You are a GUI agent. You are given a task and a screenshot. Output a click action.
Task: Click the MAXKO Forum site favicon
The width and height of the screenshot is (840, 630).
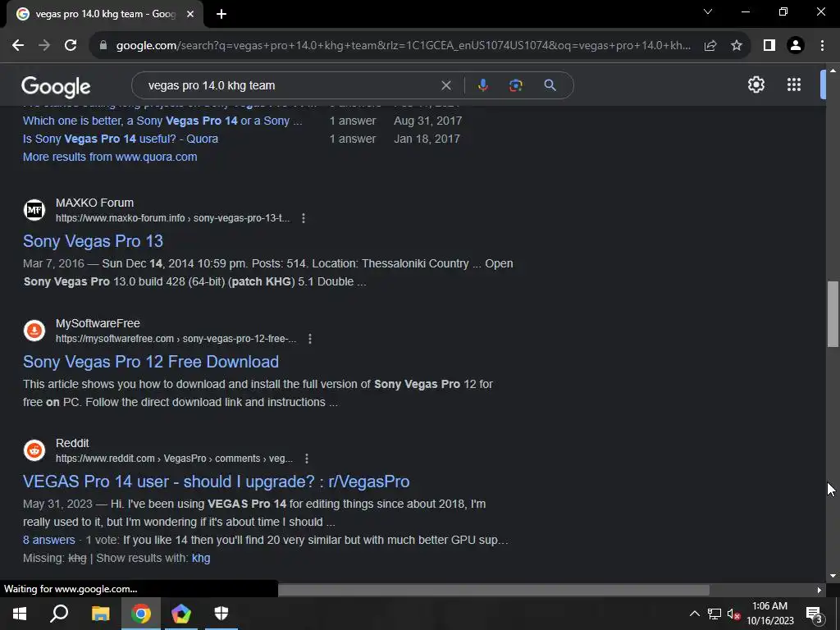tap(34, 210)
